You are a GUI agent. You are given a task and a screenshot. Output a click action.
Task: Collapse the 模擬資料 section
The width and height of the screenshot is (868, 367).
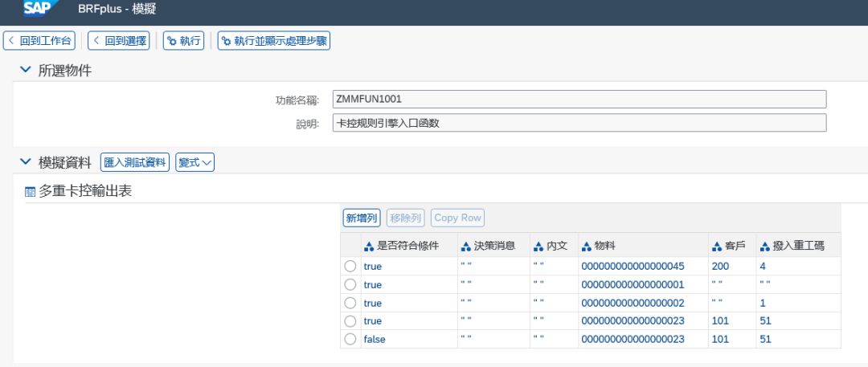pos(25,161)
